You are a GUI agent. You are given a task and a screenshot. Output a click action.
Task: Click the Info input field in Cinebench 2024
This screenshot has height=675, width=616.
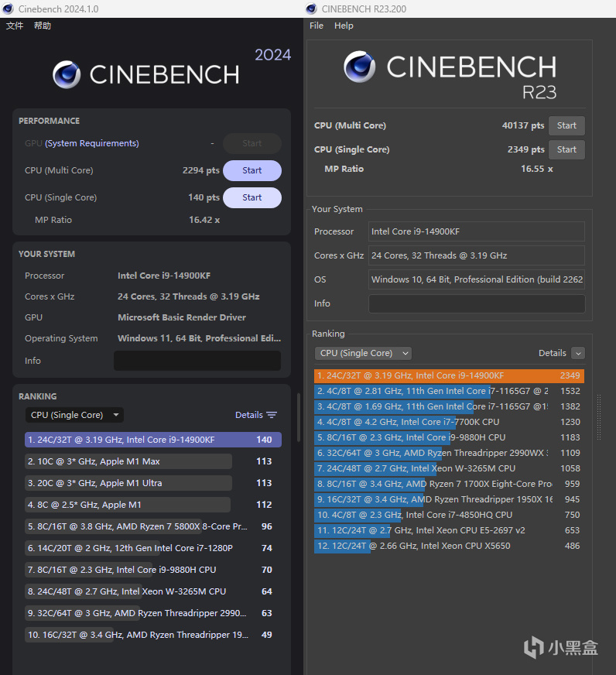tap(197, 361)
